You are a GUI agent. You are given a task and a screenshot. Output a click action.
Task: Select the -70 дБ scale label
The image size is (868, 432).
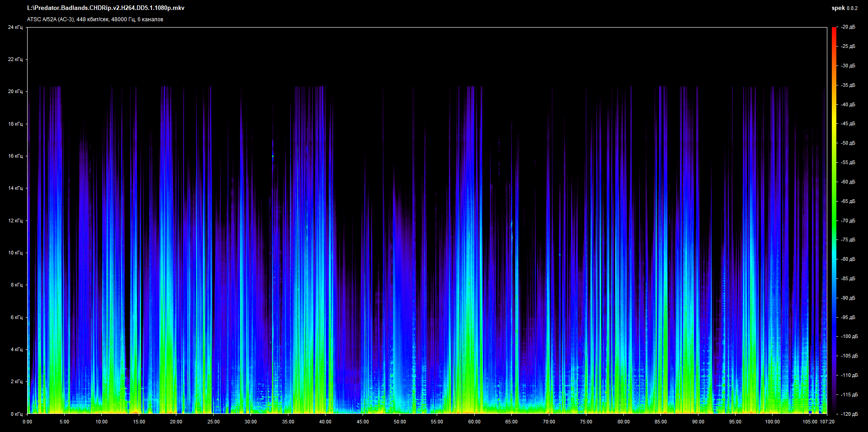click(848, 221)
